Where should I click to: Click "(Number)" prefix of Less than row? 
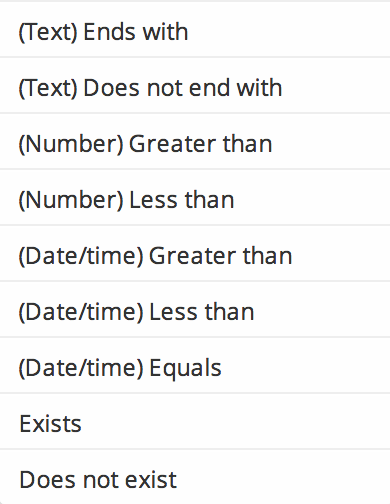[71, 201]
